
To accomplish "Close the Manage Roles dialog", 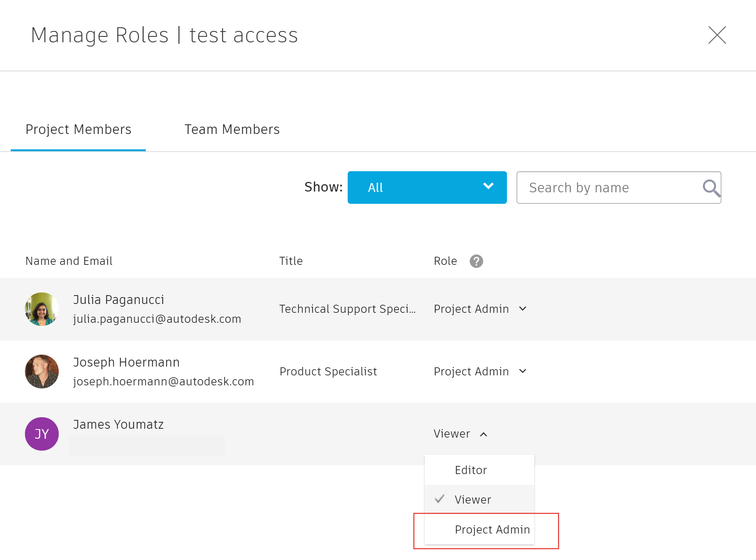I will coord(716,35).
